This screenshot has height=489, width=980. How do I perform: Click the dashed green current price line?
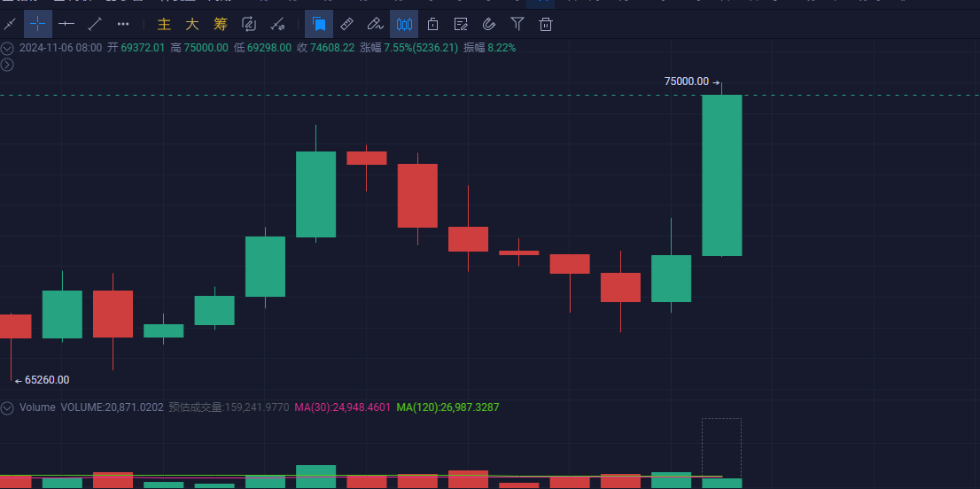tap(490, 96)
